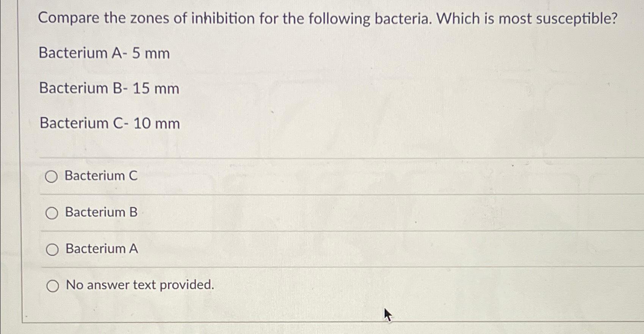Click the No answer text provided label
The height and width of the screenshot is (334, 644).
[x=139, y=285]
